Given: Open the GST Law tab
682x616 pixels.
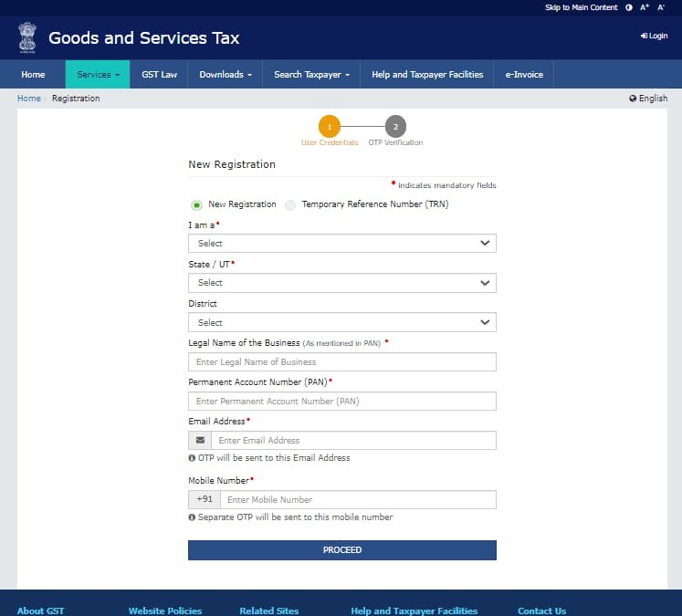Looking at the screenshot, I should click(x=159, y=74).
